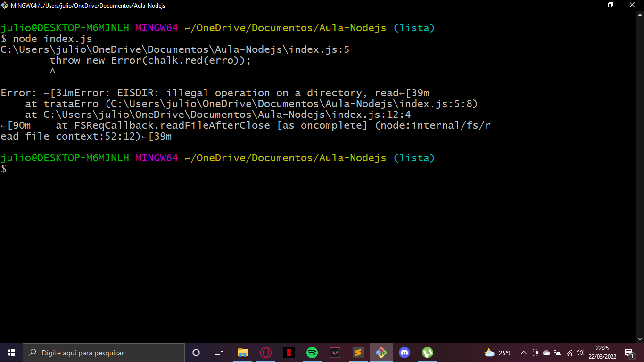Click the stack line ending 'index.js:12:4'

point(218,115)
